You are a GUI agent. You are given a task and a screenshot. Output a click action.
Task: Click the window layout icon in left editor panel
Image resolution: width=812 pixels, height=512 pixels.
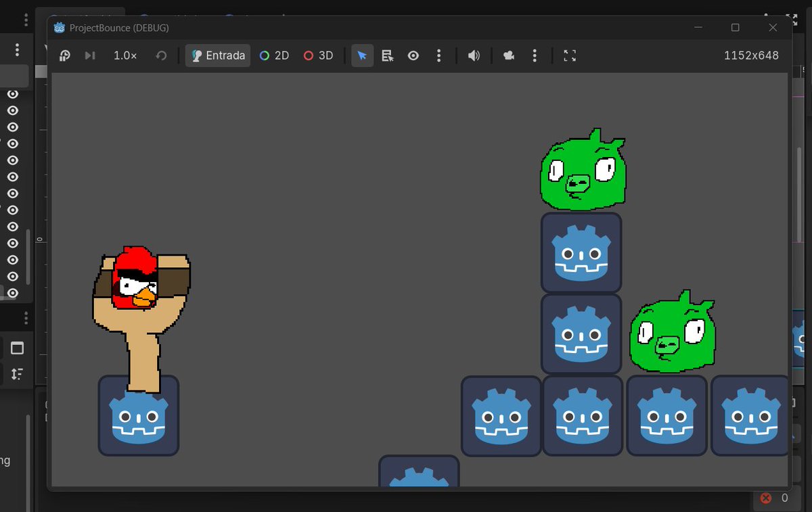coord(17,348)
